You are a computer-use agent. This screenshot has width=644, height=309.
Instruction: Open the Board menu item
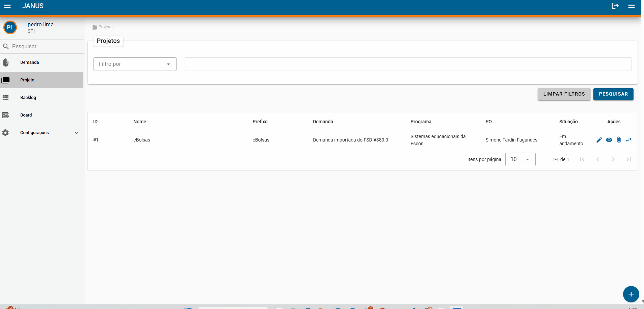tap(42, 115)
